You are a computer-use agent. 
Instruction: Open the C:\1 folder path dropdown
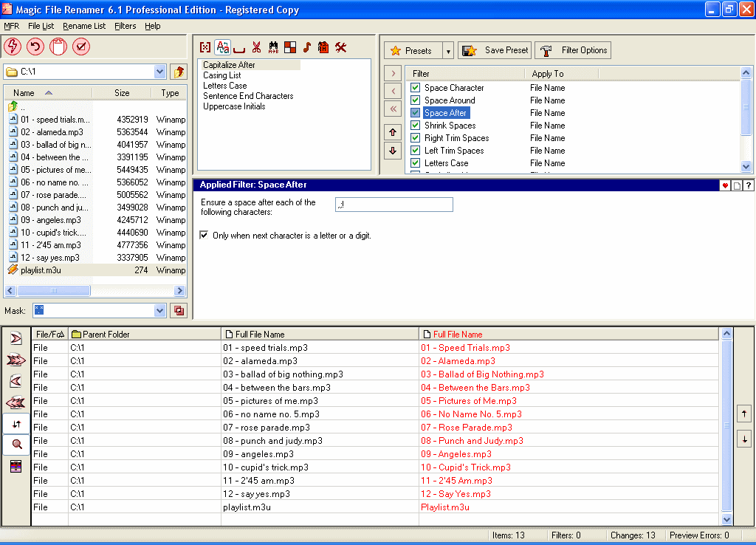point(160,72)
